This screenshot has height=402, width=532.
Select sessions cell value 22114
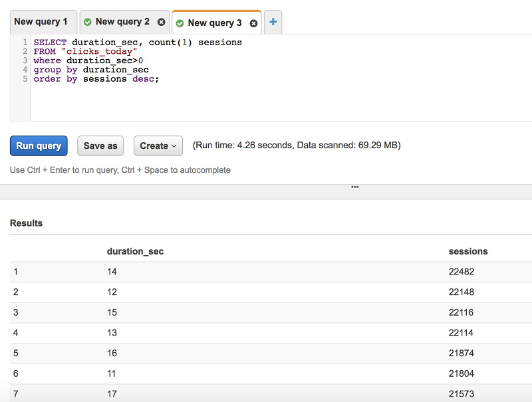(461, 333)
